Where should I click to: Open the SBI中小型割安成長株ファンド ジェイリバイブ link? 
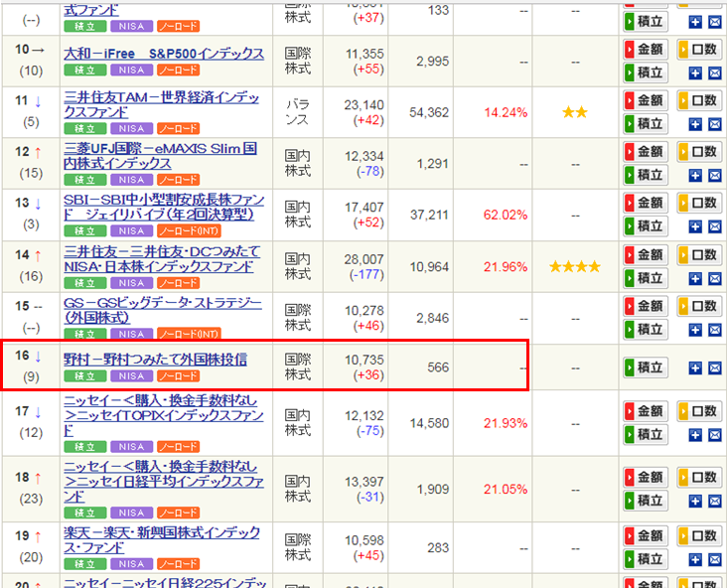164,207
